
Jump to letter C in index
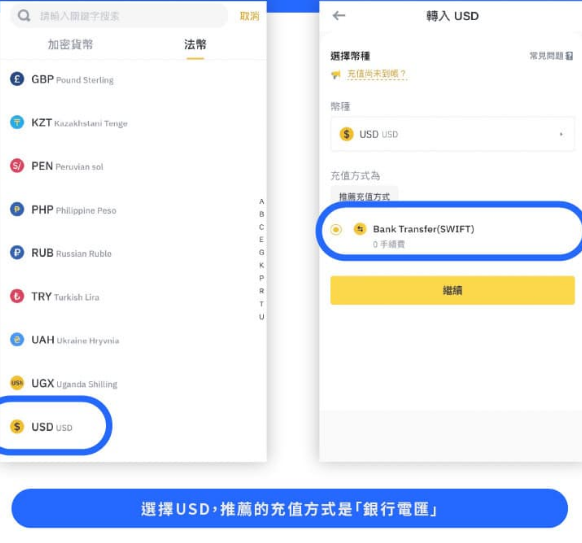pyautogui.click(x=262, y=227)
